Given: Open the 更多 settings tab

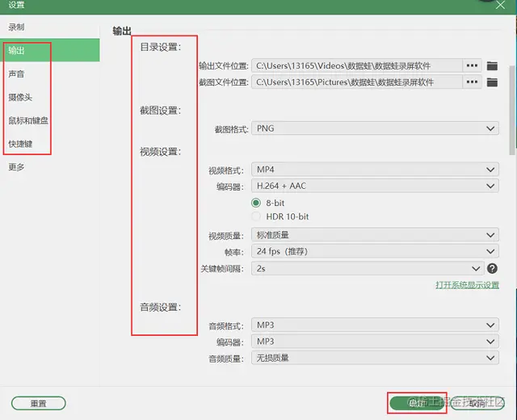Looking at the screenshot, I should pos(50,167).
